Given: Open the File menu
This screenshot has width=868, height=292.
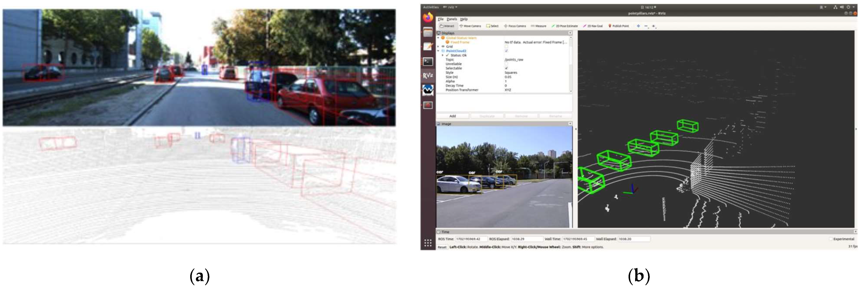Looking at the screenshot, I should [441, 19].
